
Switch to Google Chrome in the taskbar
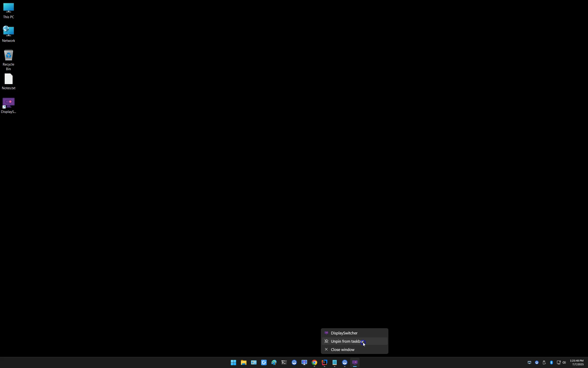pos(314,363)
